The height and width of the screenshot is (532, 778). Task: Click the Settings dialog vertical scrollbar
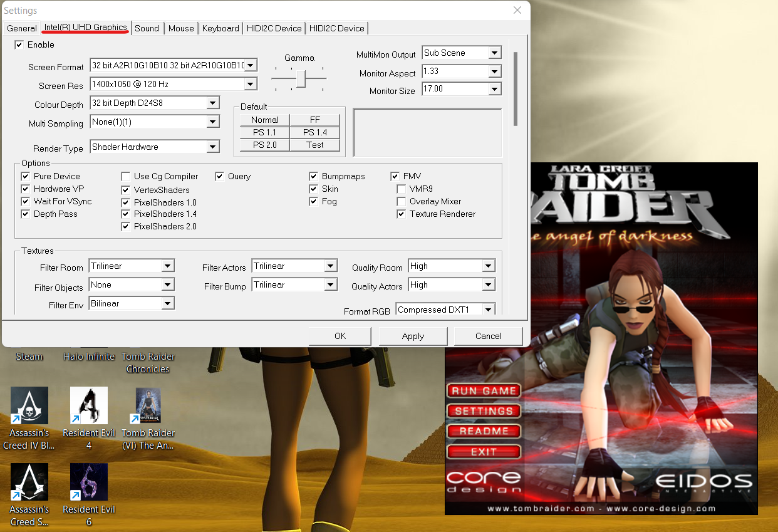[516, 89]
